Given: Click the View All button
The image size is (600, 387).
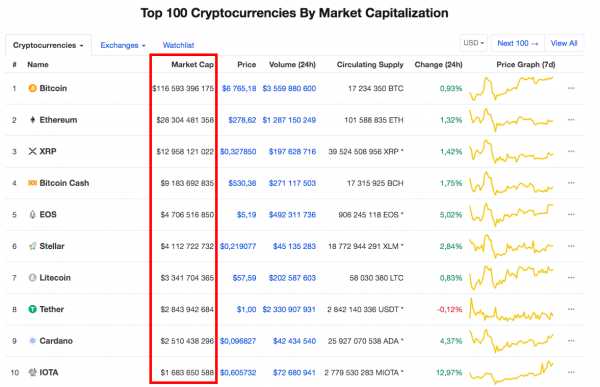Looking at the screenshot, I should pyautogui.click(x=564, y=43).
